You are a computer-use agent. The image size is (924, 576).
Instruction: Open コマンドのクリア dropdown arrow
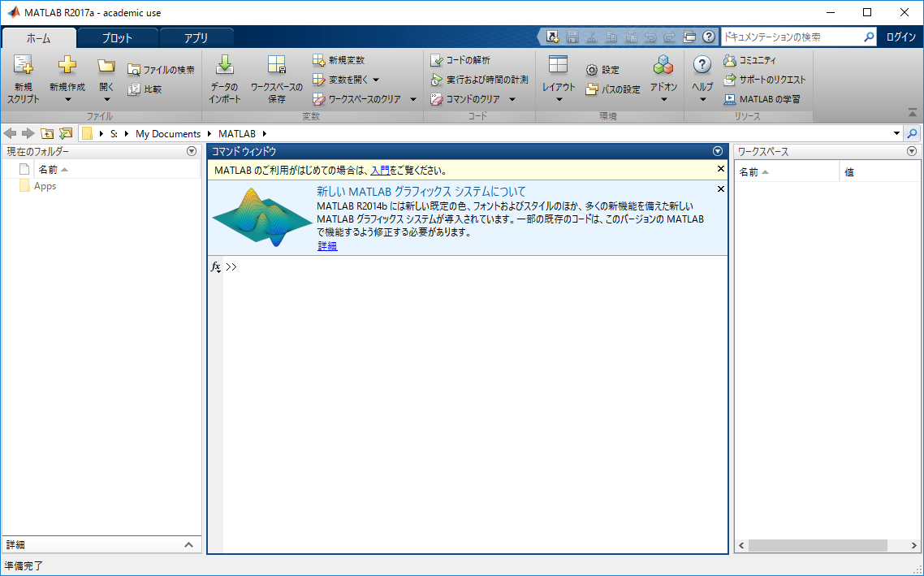coord(512,99)
